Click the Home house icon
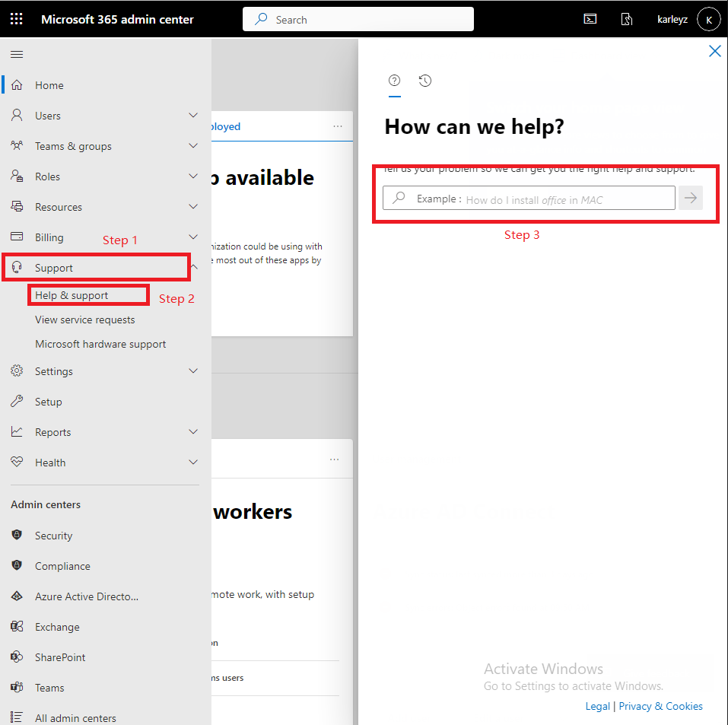 pyautogui.click(x=17, y=85)
